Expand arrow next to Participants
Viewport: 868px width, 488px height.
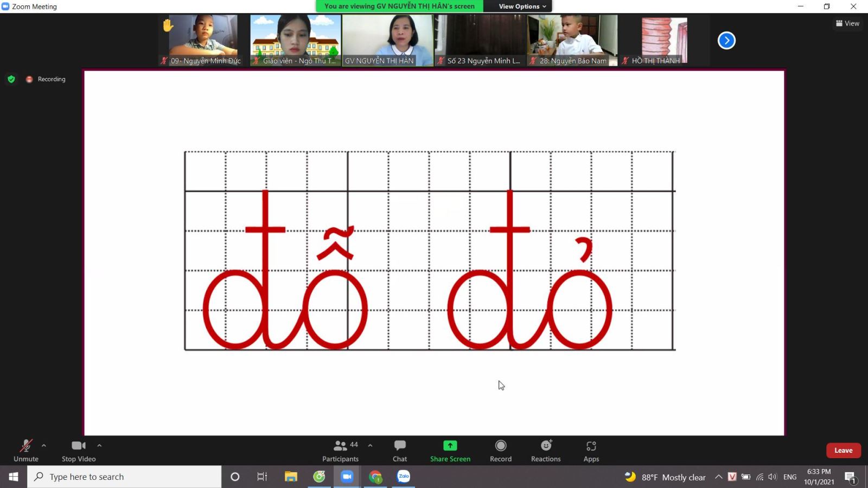coord(370,446)
